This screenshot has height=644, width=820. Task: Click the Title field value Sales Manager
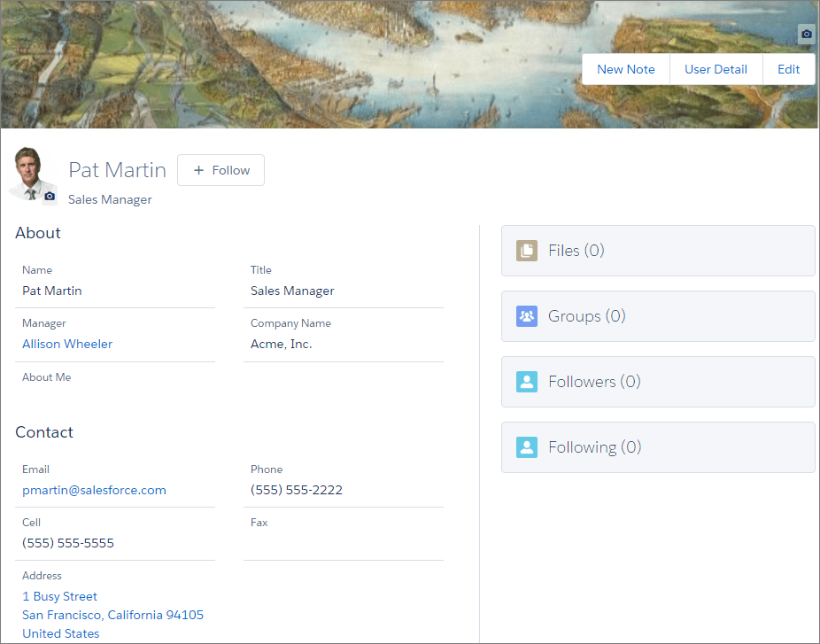[292, 291]
